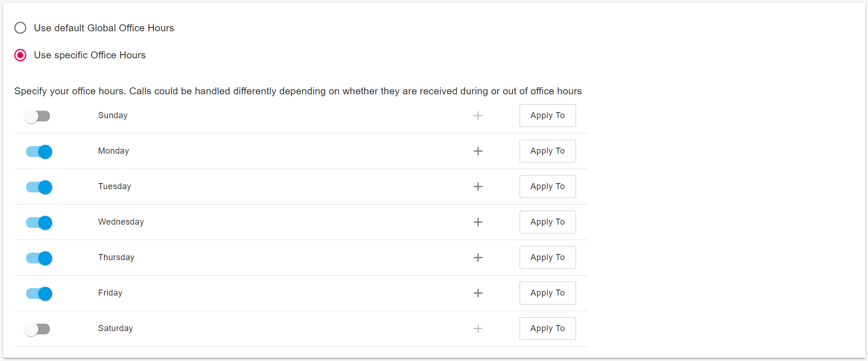Add a time slot for Thursday
The image size is (868, 361).
coord(478,258)
